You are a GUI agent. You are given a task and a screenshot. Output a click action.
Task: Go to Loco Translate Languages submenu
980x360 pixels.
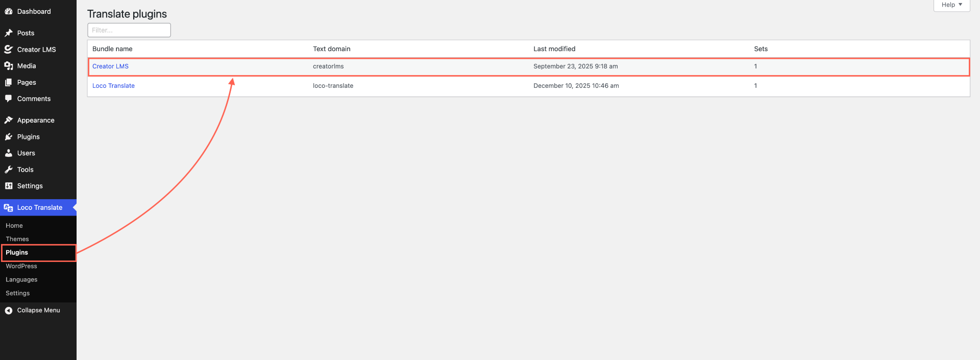coord(21,279)
